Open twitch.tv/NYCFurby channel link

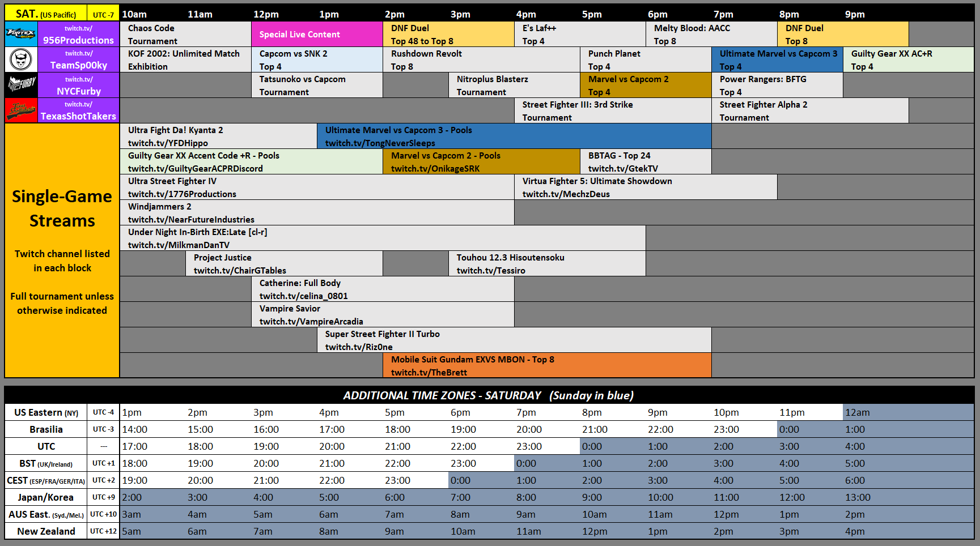point(78,85)
